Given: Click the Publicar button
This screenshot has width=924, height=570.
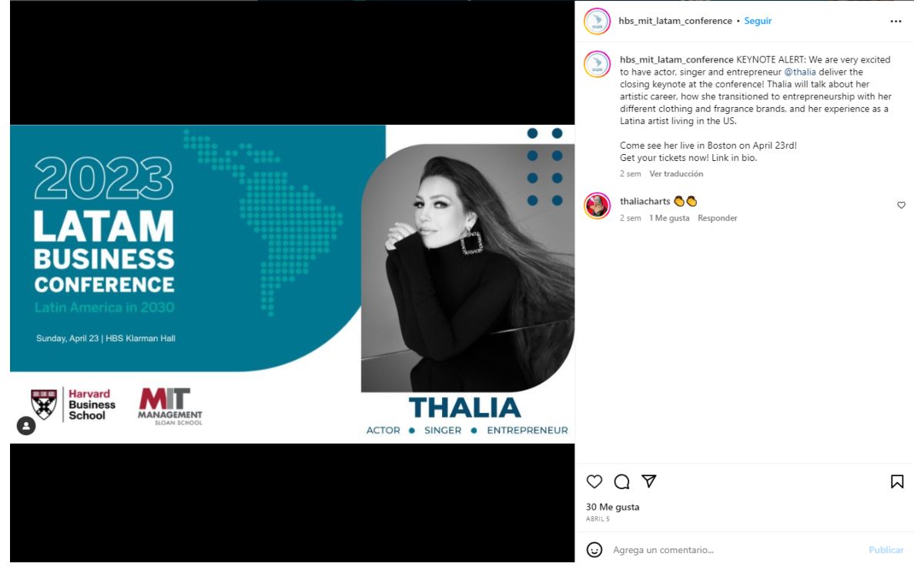Looking at the screenshot, I should (x=886, y=550).
